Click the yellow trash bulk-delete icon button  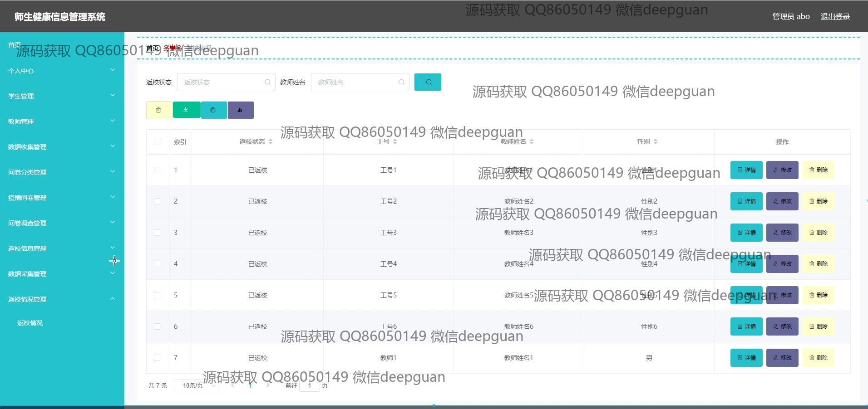click(159, 110)
